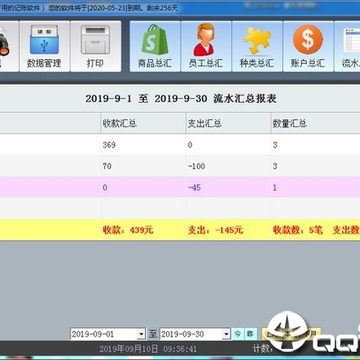Open 账户总汇 account summary
This screenshot has height=360, width=360.
308,46
